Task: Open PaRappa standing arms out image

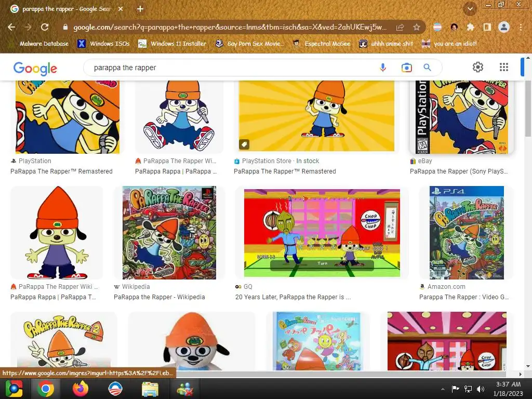Action: click(57, 233)
